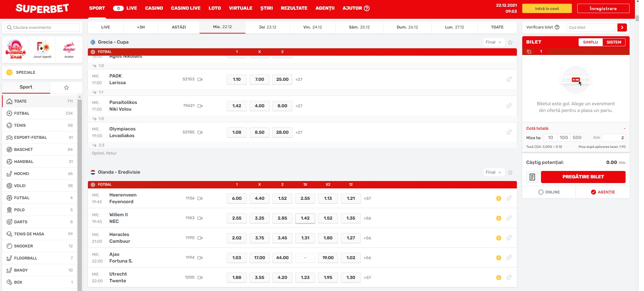
Task: Select the ONLINE radio option
Action: (549, 192)
